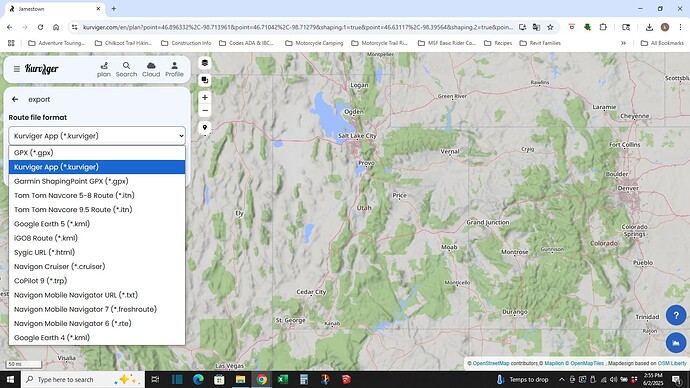Select the GPX (*.gpx) format option
This screenshot has width=690, height=388.
[97, 153]
